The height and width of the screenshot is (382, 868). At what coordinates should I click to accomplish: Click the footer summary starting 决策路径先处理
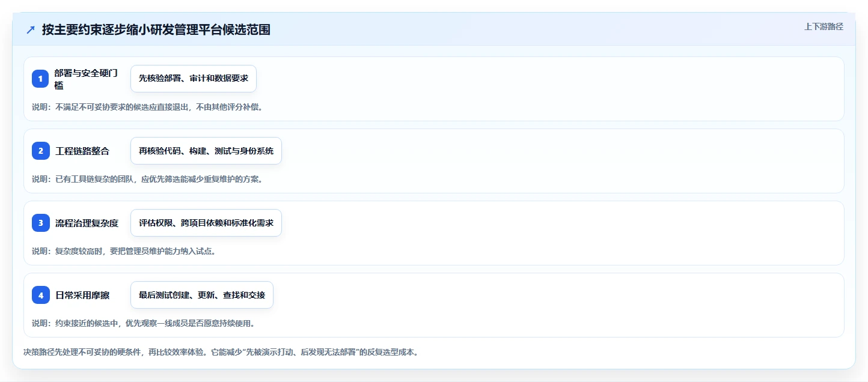[x=221, y=353]
